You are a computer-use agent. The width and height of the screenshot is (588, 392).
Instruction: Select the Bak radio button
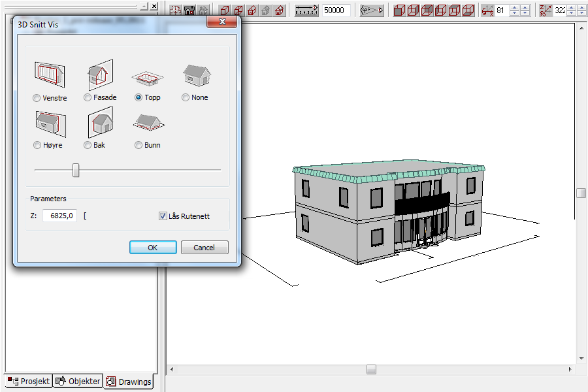[88, 145]
